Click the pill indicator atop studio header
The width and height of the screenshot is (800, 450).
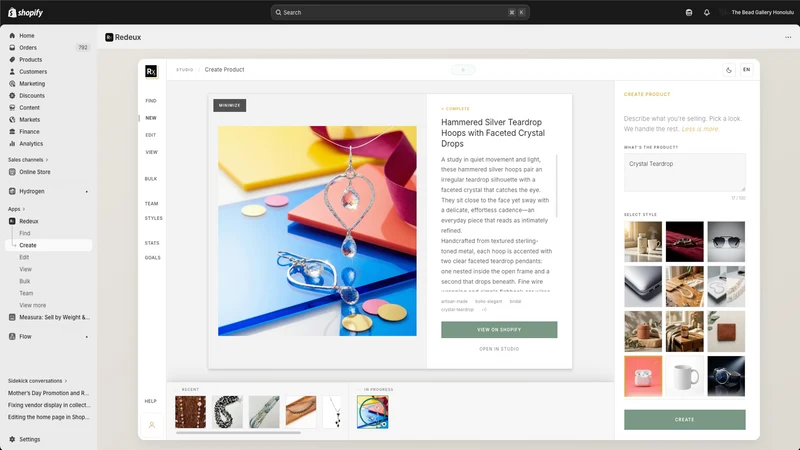tap(463, 70)
